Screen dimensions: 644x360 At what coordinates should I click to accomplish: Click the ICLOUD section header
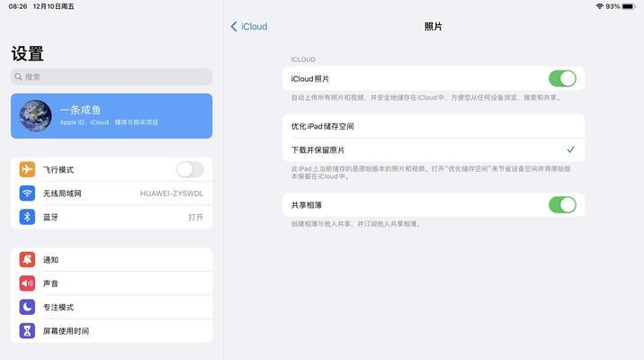coord(303,59)
